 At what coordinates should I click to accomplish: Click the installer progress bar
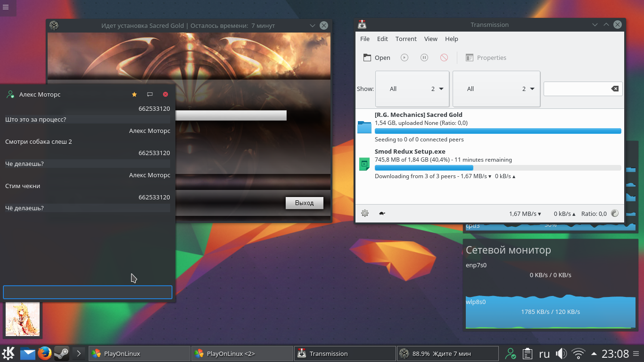pos(231,115)
